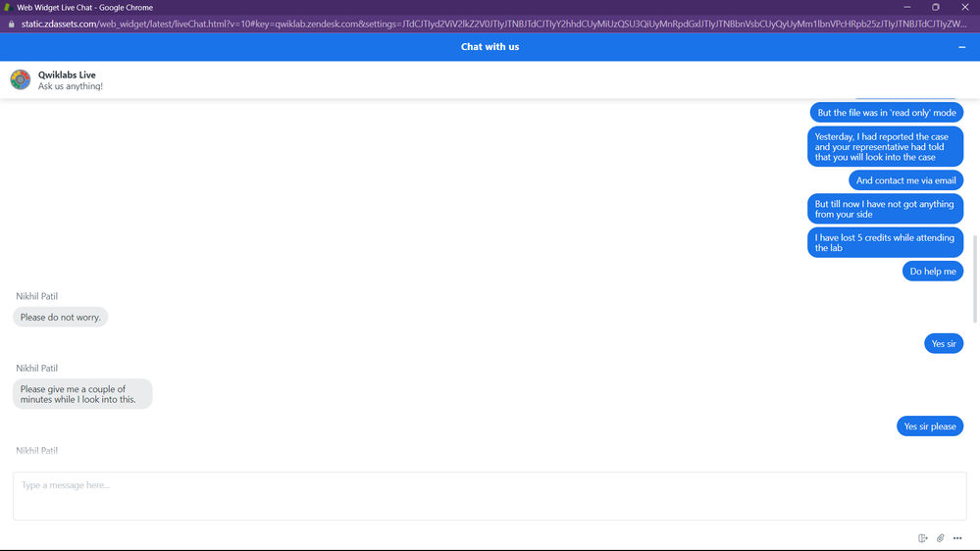Click agent name above 'Please give me a couple'

tap(37, 368)
